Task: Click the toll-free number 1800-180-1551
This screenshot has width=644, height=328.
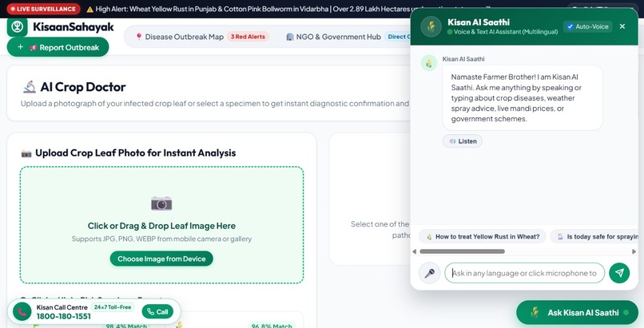Action: (x=64, y=317)
